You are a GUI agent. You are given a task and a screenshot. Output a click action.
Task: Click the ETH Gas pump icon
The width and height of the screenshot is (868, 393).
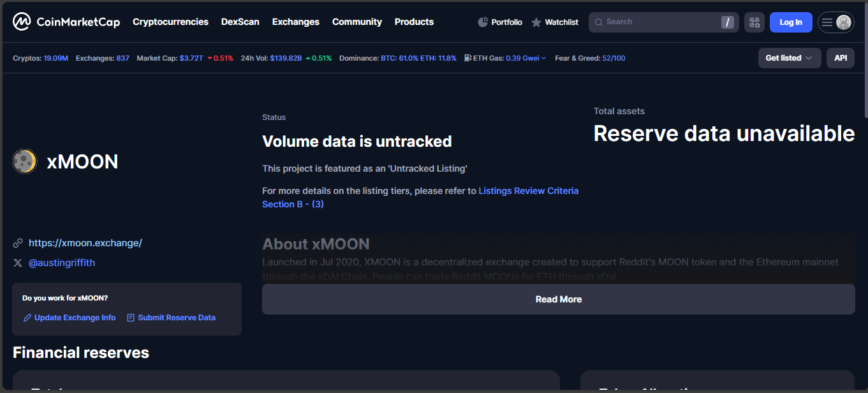coord(467,58)
